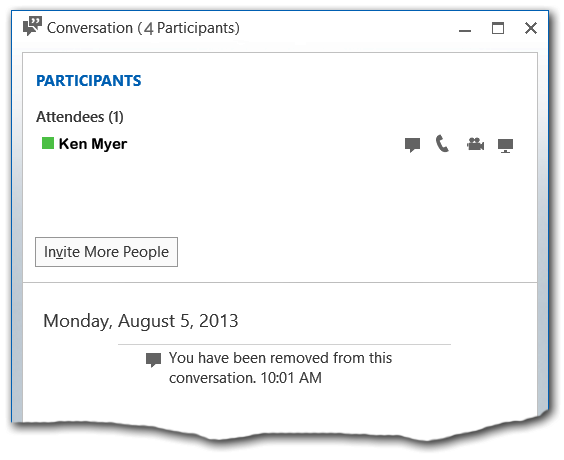
Task: Click the 10:01 AM timestamp
Action: pos(291,378)
